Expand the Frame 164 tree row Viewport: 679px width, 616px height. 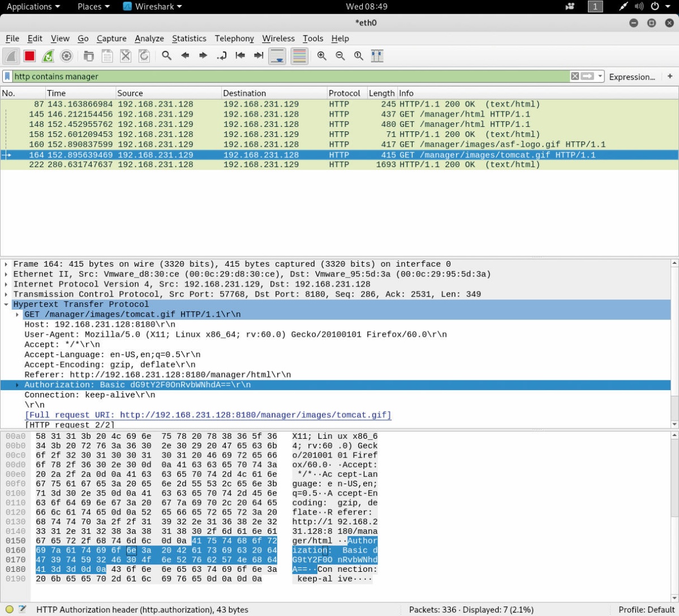6,264
